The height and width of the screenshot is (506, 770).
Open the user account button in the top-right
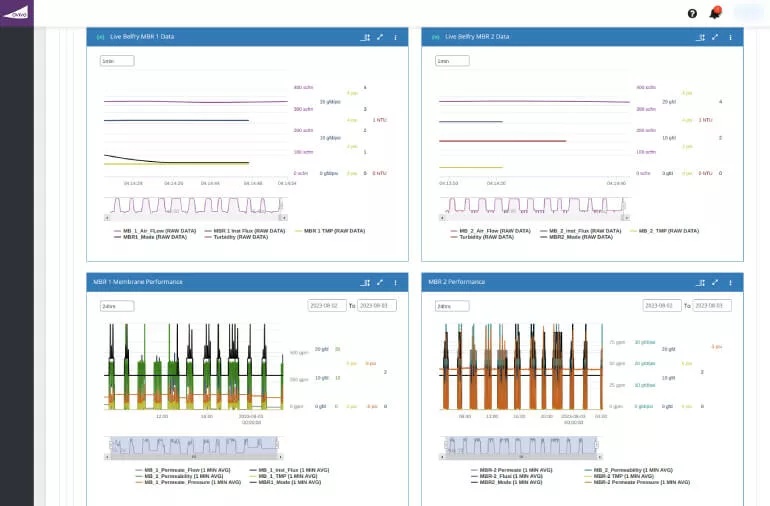coord(748,13)
